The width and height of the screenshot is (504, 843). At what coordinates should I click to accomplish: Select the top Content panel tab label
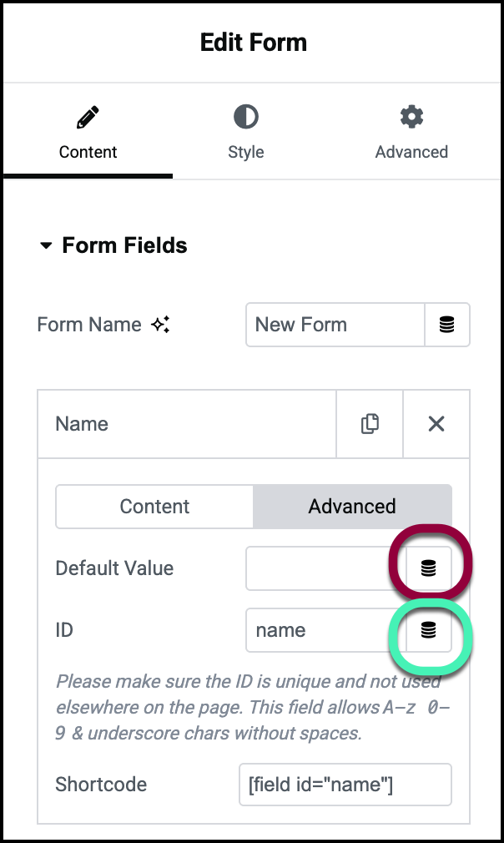88,152
